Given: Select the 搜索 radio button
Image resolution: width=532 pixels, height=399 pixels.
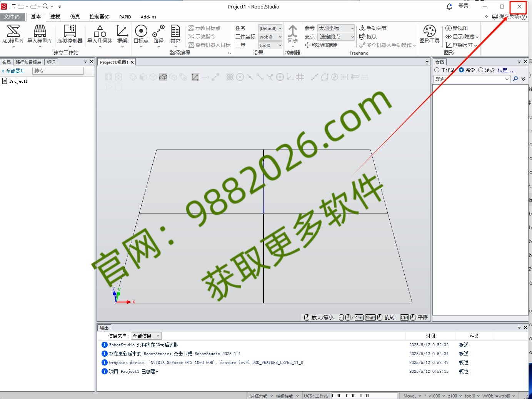Looking at the screenshot, I should coord(462,70).
